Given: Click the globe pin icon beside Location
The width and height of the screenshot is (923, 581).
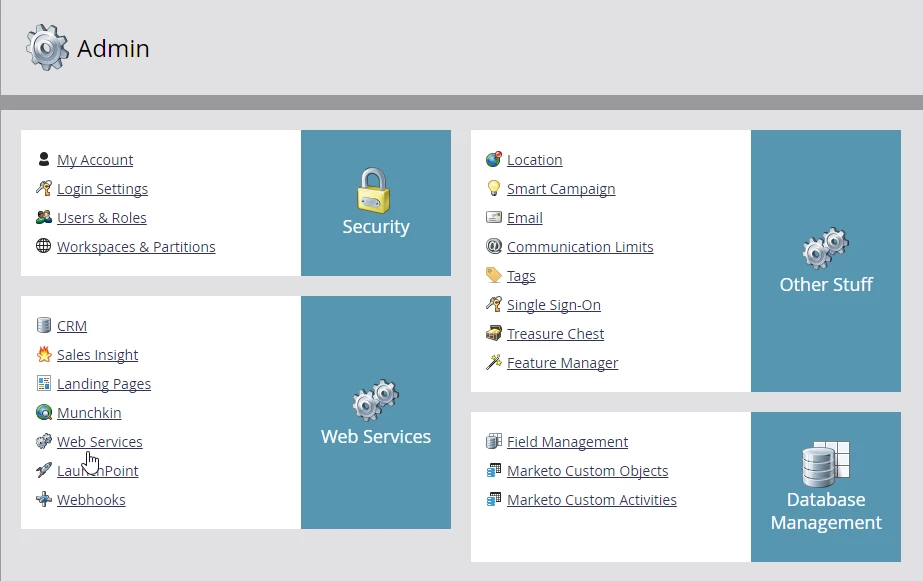Looking at the screenshot, I should 494,159.
